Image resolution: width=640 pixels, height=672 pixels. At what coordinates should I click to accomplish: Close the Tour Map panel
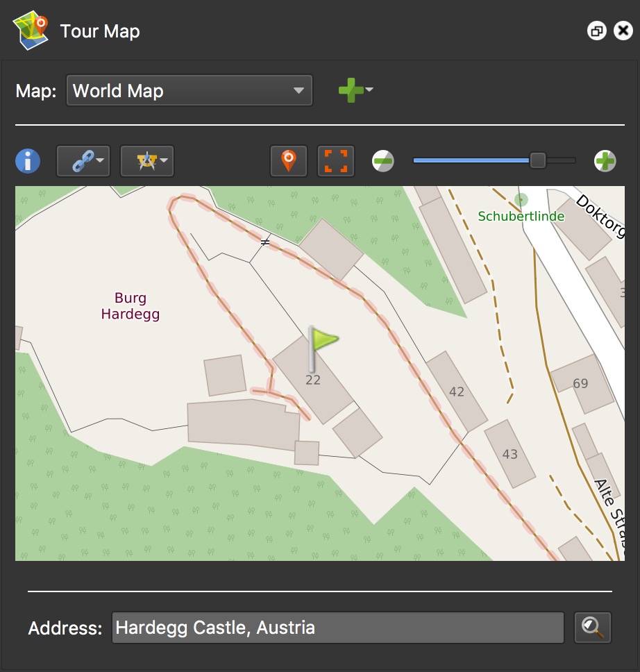[x=623, y=31]
